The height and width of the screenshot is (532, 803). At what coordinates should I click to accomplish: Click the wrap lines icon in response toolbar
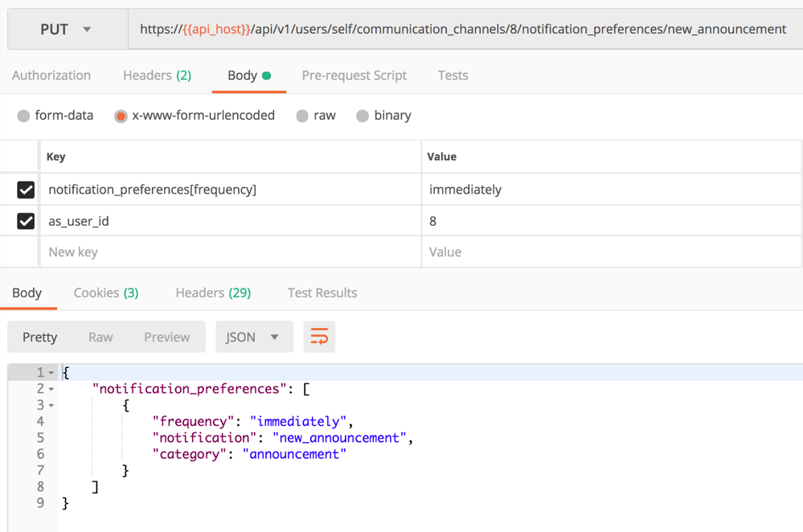pyautogui.click(x=319, y=338)
